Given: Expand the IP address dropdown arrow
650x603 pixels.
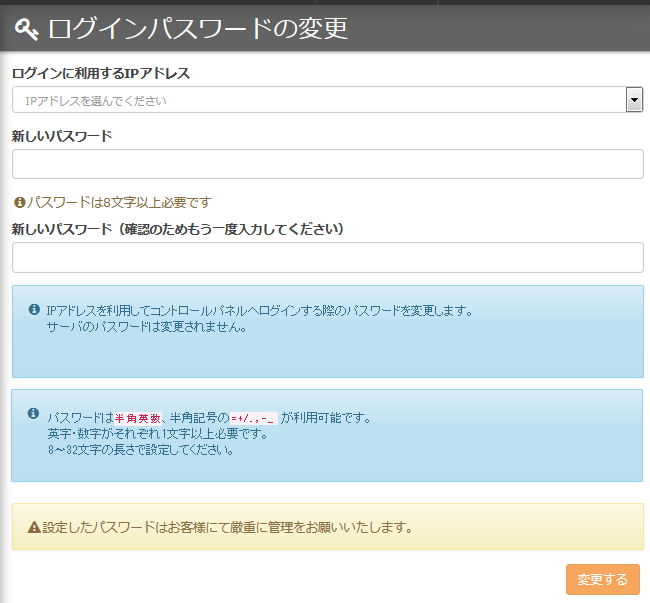Looking at the screenshot, I should pyautogui.click(x=633, y=100).
